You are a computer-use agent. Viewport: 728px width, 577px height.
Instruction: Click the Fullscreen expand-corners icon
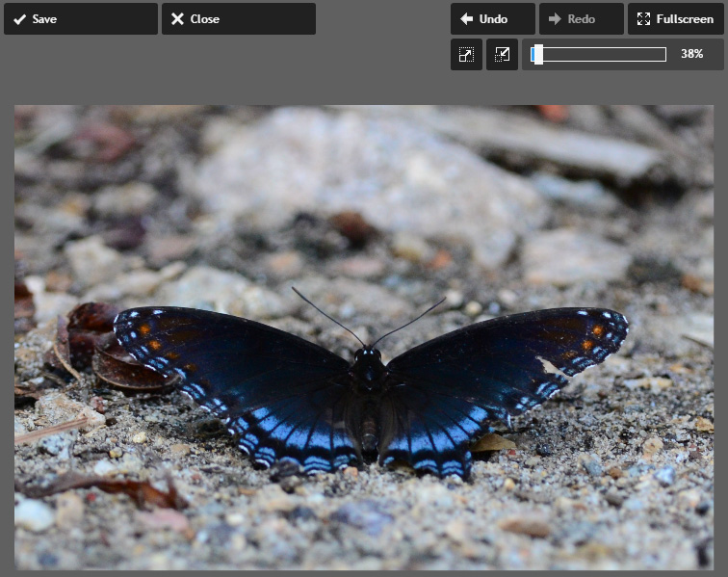coord(644,19)
